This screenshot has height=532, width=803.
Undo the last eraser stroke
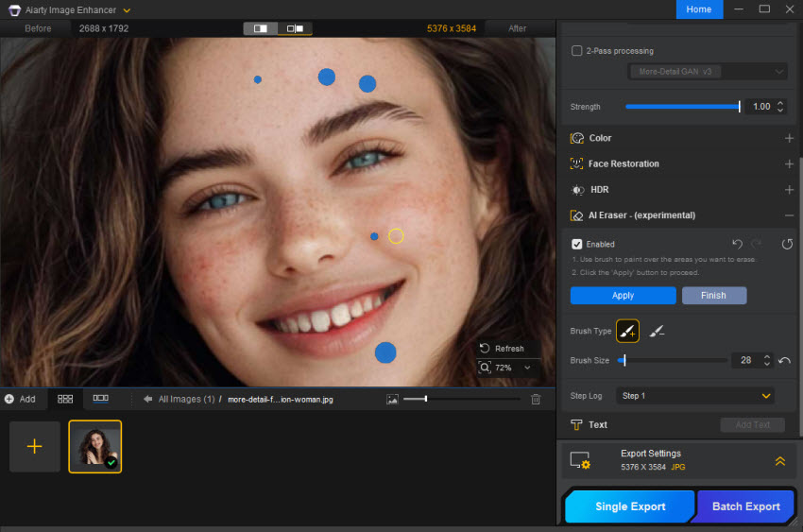[737, 244]
